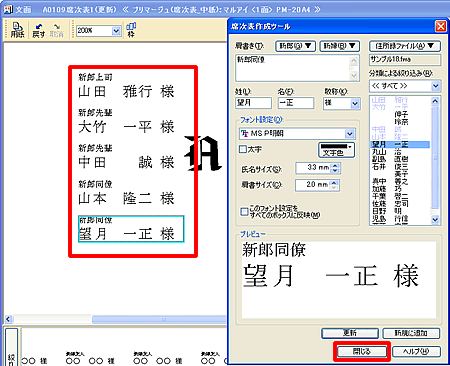Viewport: 450px width, 366px height.
Task: Click the canvas horizontal scrollbar thumb
Action: click(159, 319)
